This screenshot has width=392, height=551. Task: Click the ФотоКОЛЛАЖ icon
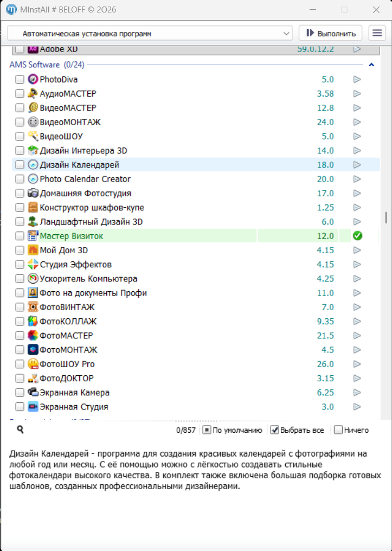click(33, 321)
